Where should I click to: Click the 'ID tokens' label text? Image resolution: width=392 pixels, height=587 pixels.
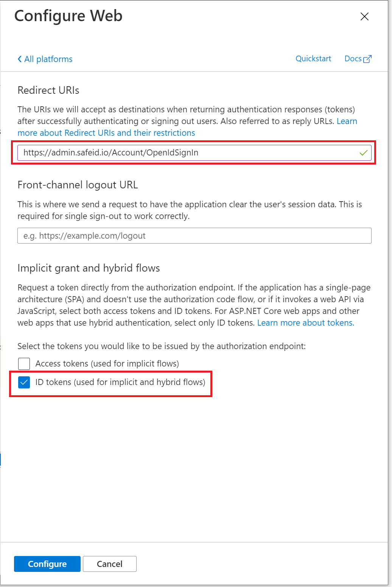coord(120,382)
